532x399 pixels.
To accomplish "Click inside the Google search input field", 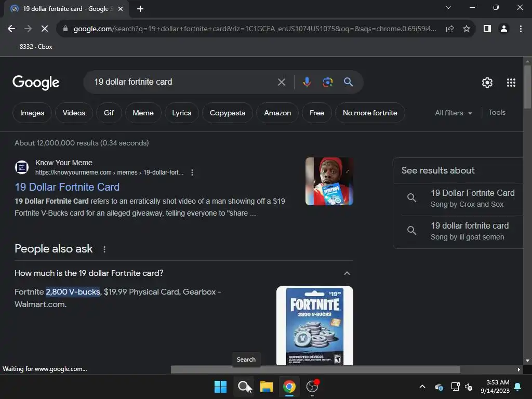I will tap(183, 82).
